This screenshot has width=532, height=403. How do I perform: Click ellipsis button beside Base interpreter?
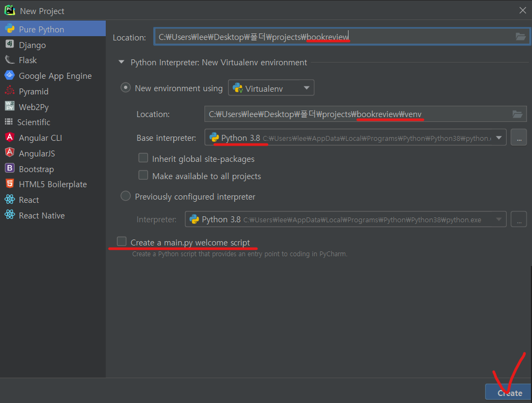[519, 138]
